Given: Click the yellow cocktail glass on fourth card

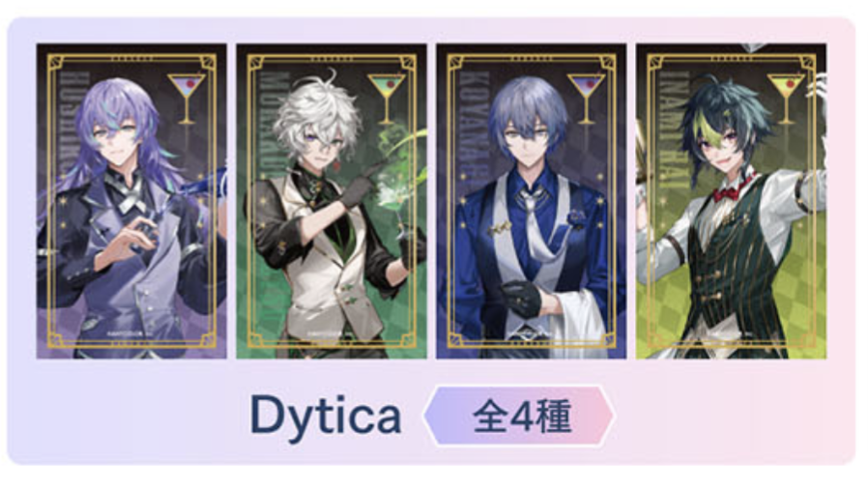Looking at the screenshot, I should click(x=786, y=99).
